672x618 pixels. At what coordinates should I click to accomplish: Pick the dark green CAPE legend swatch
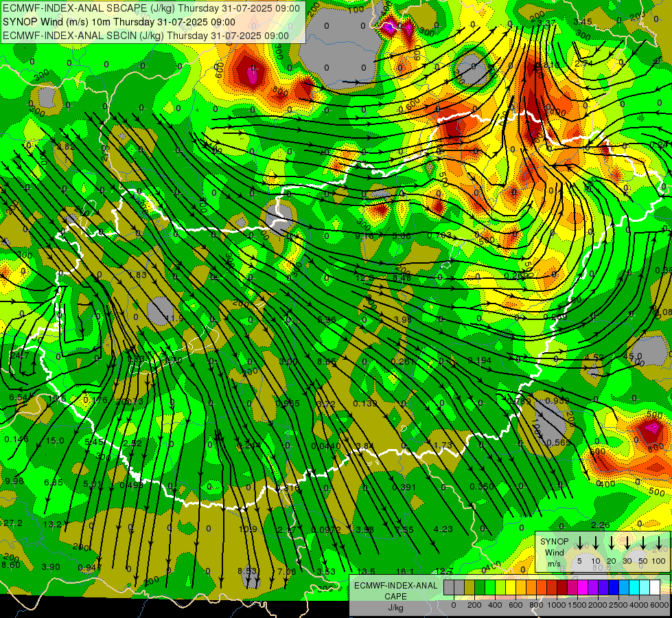(480, 588)
